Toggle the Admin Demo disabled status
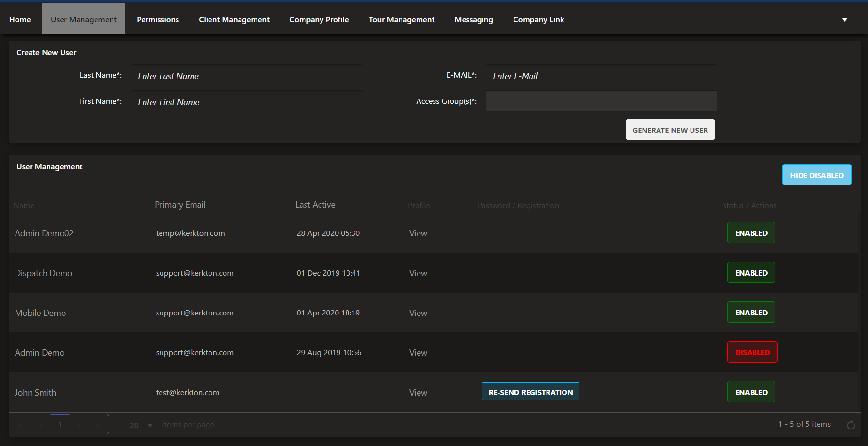Image resolution: width=868 pixels, height=446 pixels. pyautogui.click(x=752, y=352)
